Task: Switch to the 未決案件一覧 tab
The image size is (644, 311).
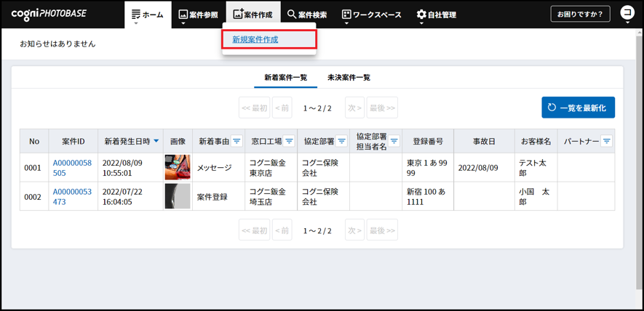Action: pos(349,77)
